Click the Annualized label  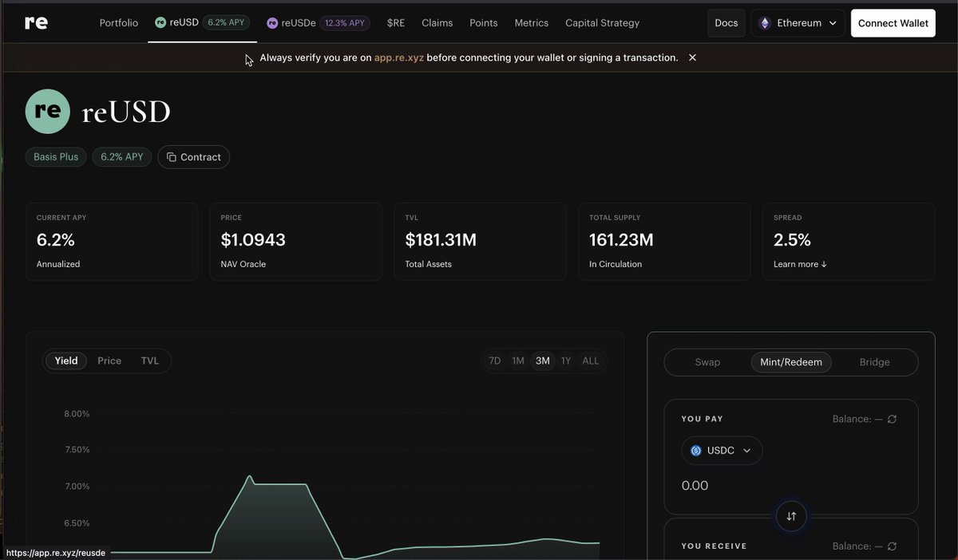pos(58,264)
